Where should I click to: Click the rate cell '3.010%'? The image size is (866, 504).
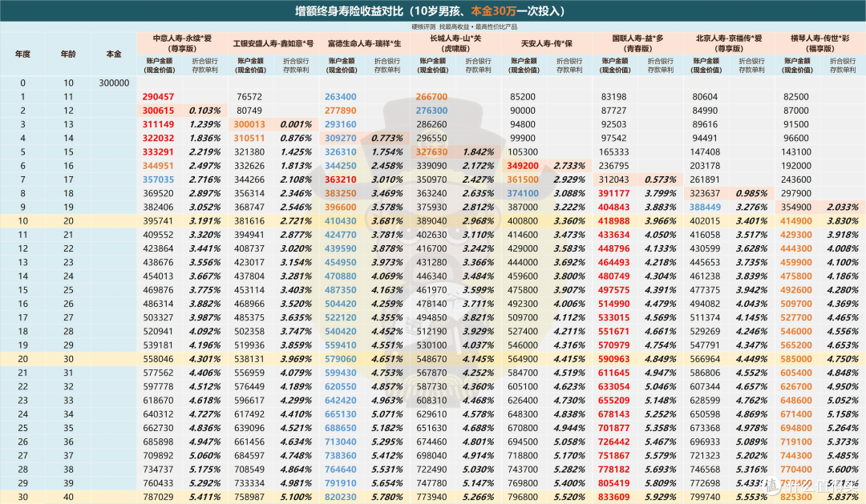pos(387,179)
